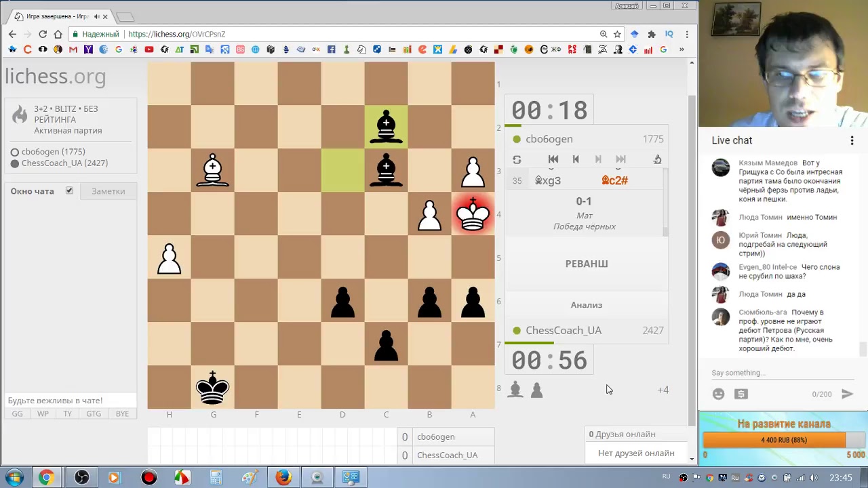Click the white bishop on g3
This screenshot has height=488, width=868.
[x=212, y=170]
